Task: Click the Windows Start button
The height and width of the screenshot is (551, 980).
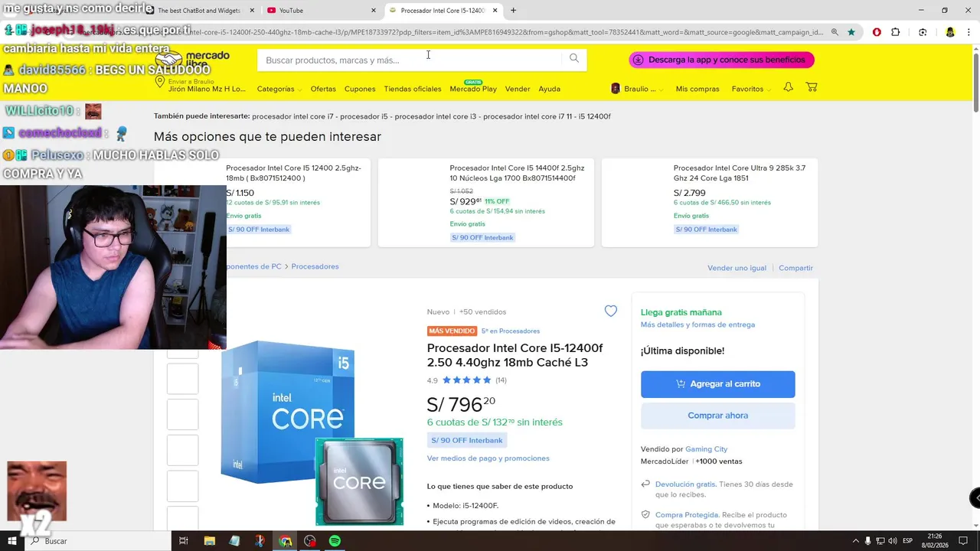Action: pos(12,541)
